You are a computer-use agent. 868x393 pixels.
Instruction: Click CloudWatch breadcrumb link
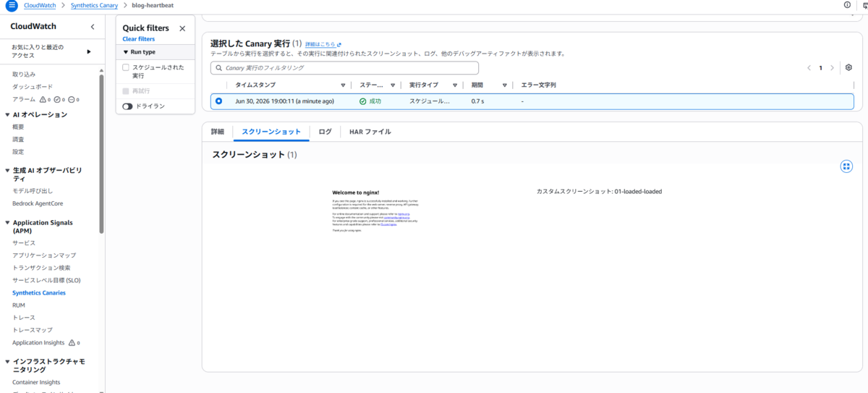pyautogui.click(x=41, y=5)
